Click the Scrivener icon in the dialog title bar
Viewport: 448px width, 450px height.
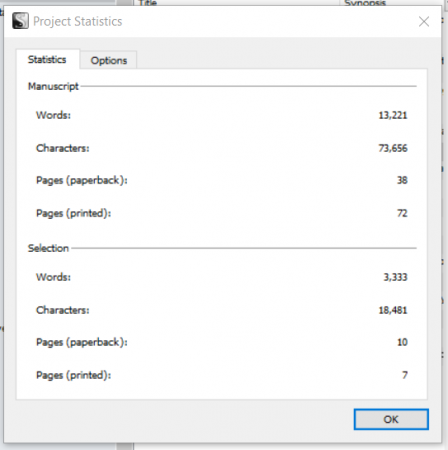tap(20, 21)
